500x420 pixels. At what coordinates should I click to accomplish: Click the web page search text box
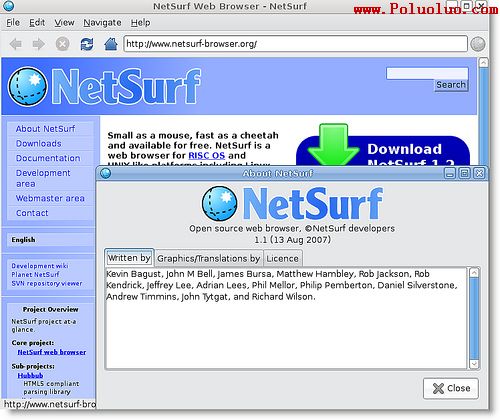click(427, 73)
